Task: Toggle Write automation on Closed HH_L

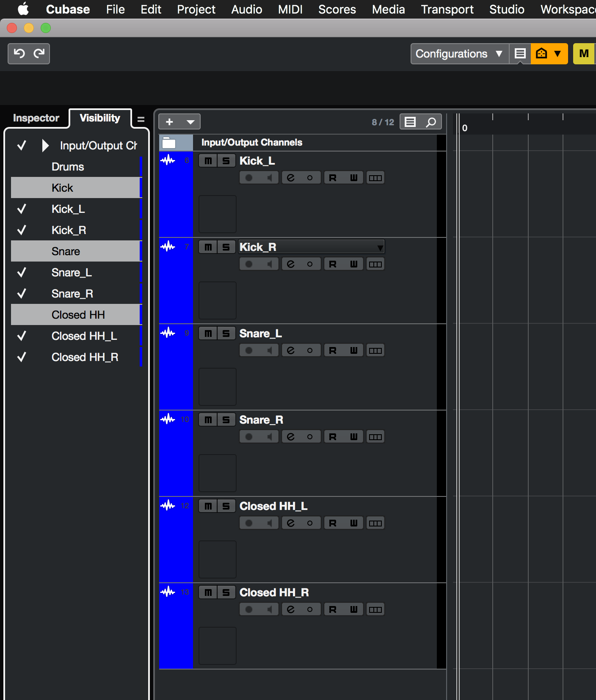Action: click(354, 523)
